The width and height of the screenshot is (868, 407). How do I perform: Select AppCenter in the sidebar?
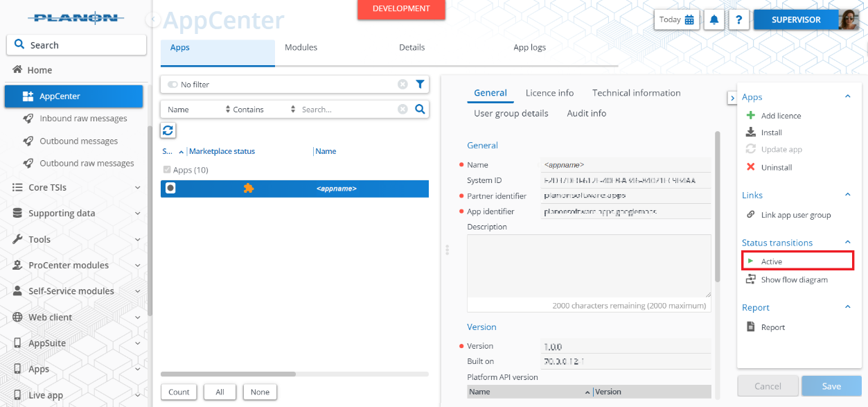coord(73,96)
